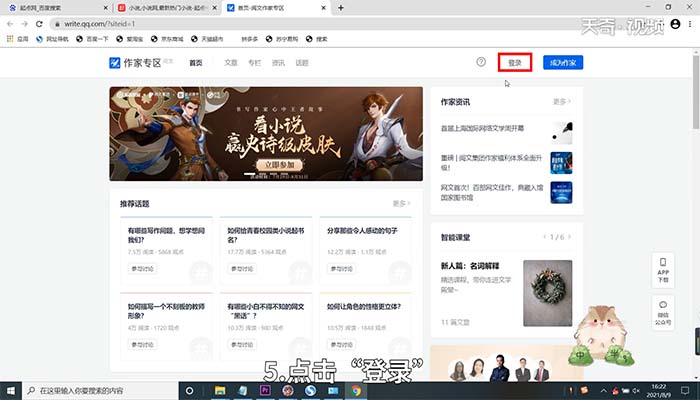This screenshot has width=700, height=400.
Task: Open the 话题 nav item
Action: (x=302, y=63)
